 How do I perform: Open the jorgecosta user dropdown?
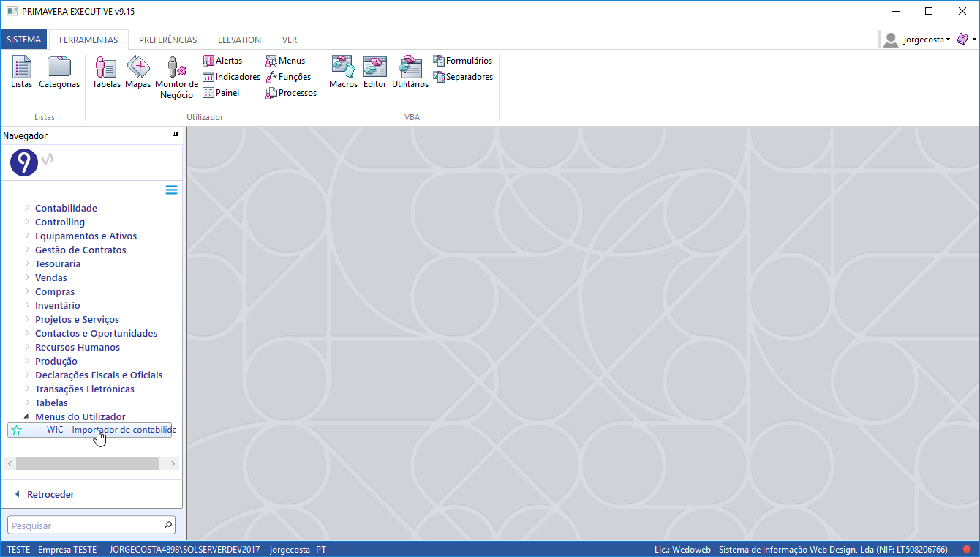coord(926,40)
